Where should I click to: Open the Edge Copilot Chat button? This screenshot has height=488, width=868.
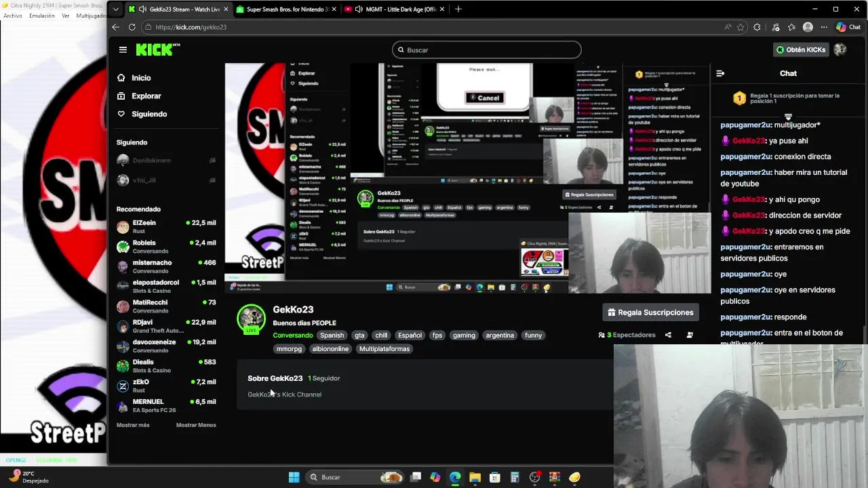(x=848, y=27)
